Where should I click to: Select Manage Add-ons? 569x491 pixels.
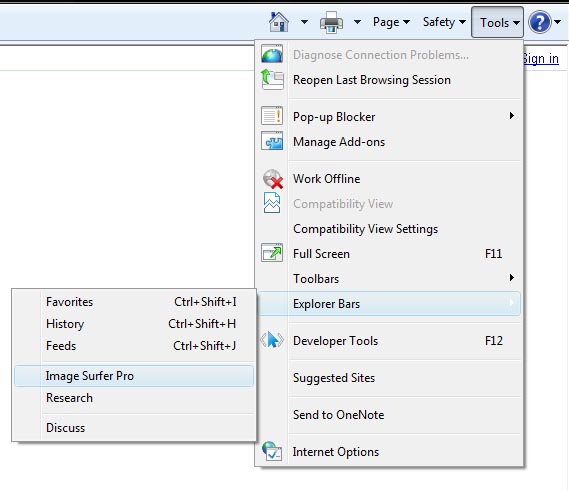(389, 142)
